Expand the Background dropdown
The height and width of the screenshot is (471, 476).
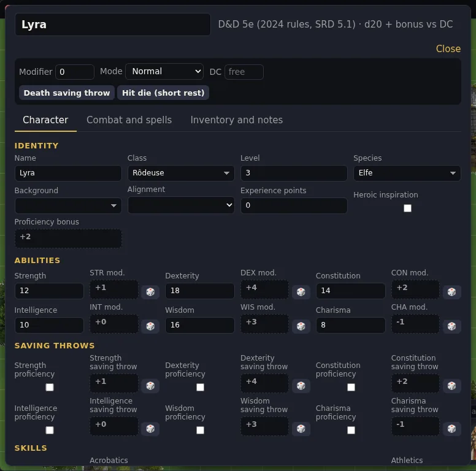pos(68,205)
